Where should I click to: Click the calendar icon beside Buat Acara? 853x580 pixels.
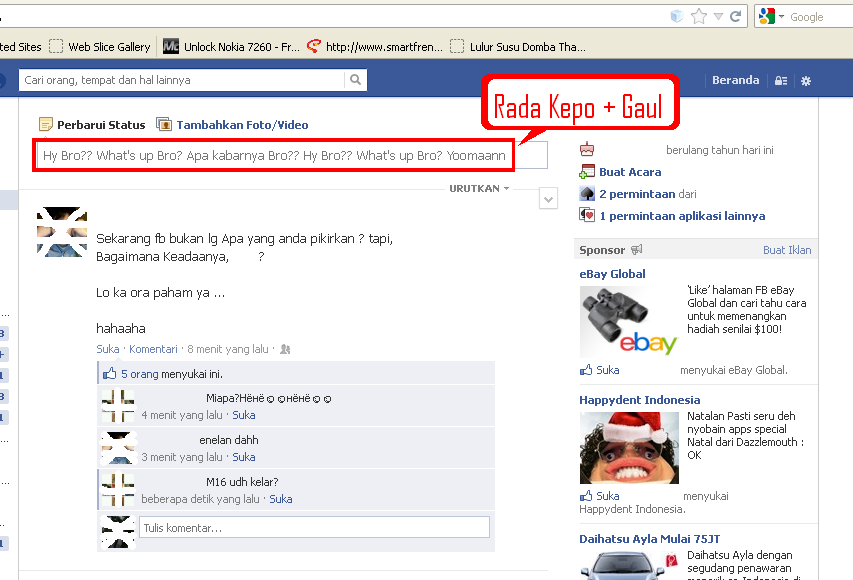click(587, 171)
